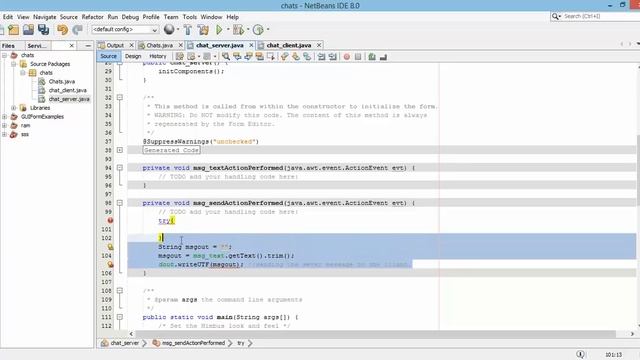The image size is (640, 360).
Task: Expand the Libraries tree node
Action: click(x=13, y=108)
